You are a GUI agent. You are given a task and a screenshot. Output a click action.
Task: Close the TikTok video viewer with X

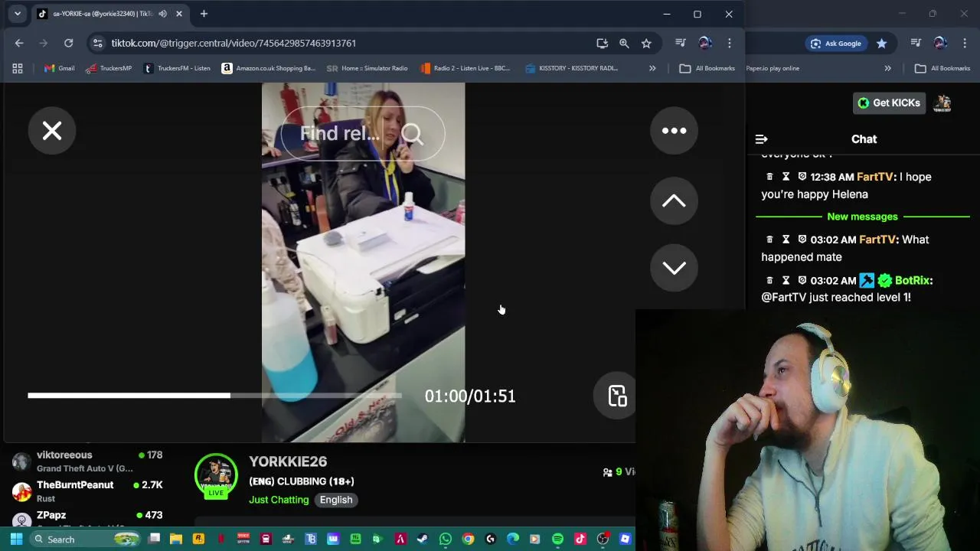(x=52, y=131)
